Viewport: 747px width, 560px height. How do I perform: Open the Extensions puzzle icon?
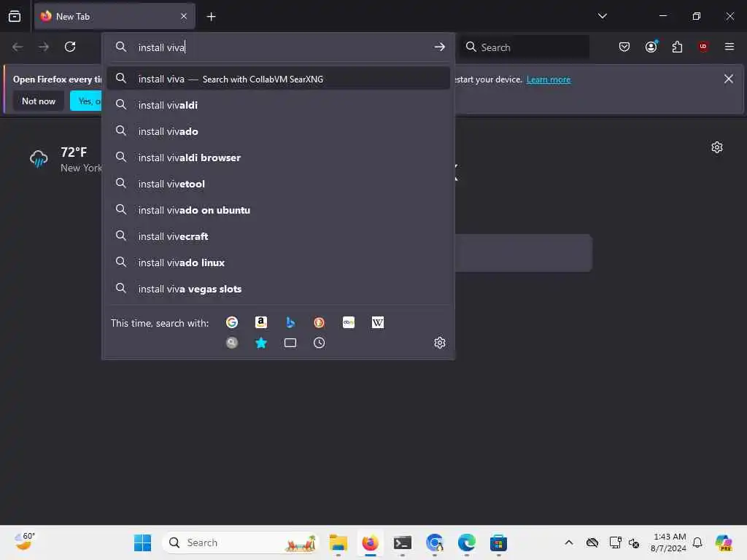[x=677, y=47]
